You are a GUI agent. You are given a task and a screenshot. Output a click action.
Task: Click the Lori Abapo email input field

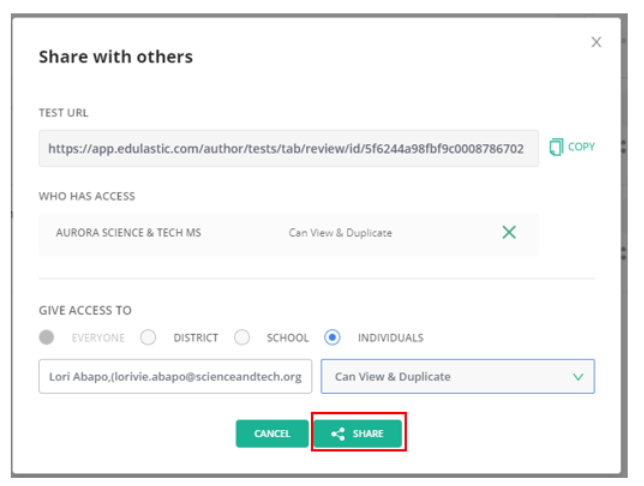point(175,376)
